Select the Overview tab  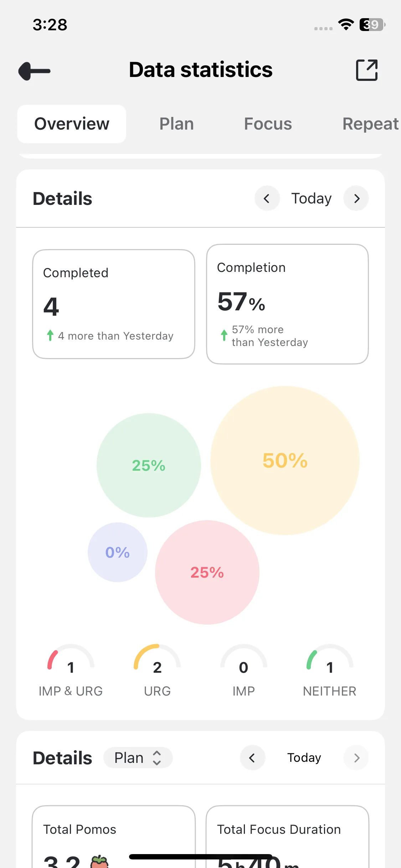coord(72,124)
